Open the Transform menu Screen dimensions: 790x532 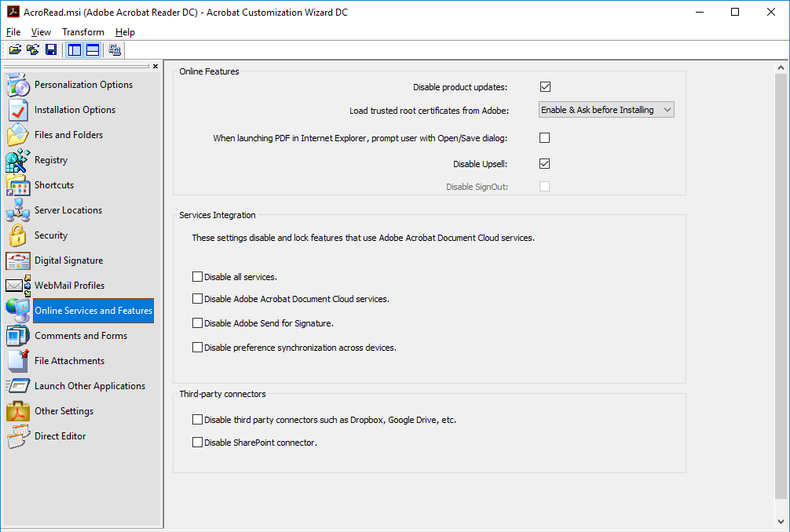83,32
